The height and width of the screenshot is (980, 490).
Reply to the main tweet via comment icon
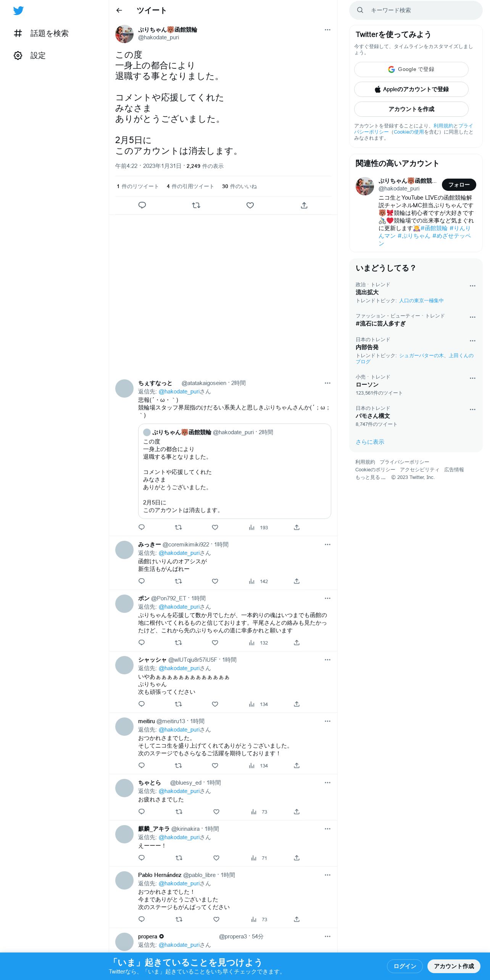point(142,205)
